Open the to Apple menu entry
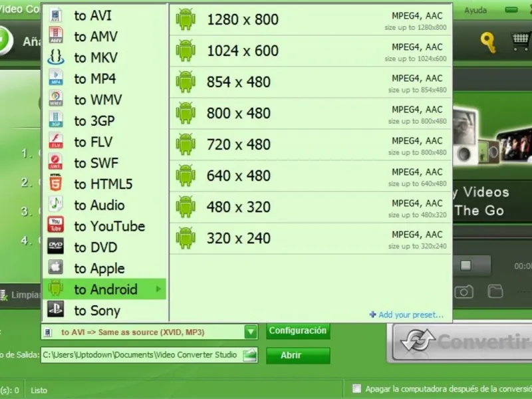Viewport: 532px width, 399px height. 105,268
